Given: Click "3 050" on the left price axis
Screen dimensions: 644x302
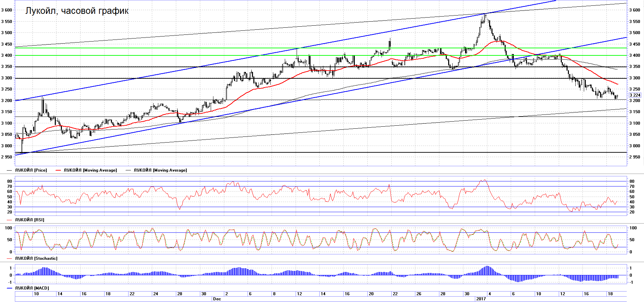Looking at the screenshot, I should 7,134.
